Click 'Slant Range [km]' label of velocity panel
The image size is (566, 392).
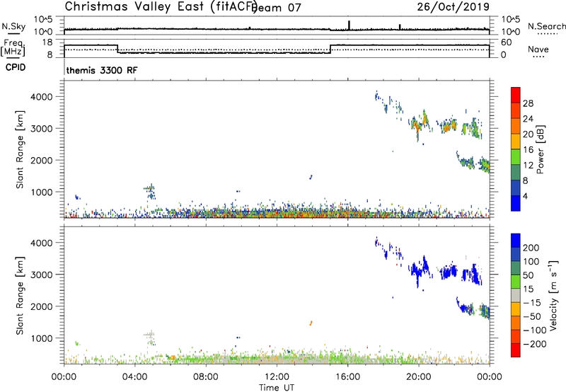(20, 295)
